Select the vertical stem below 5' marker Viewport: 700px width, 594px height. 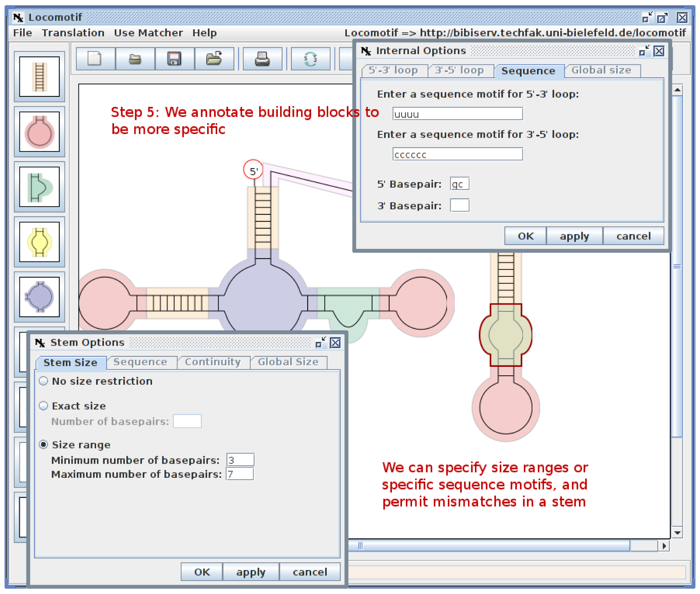coord(263,218)
